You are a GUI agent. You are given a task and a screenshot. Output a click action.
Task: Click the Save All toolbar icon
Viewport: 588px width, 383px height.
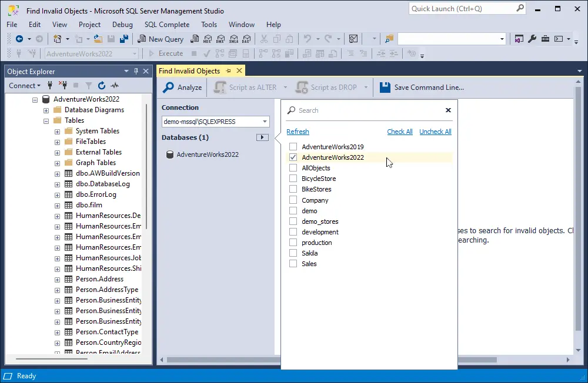pos(124,39)
